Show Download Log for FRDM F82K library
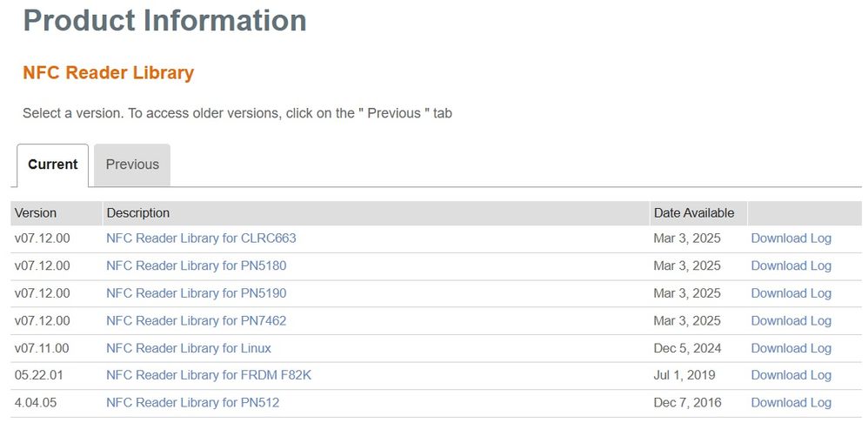This screenshot has width=868, height=423. (791, 375)
